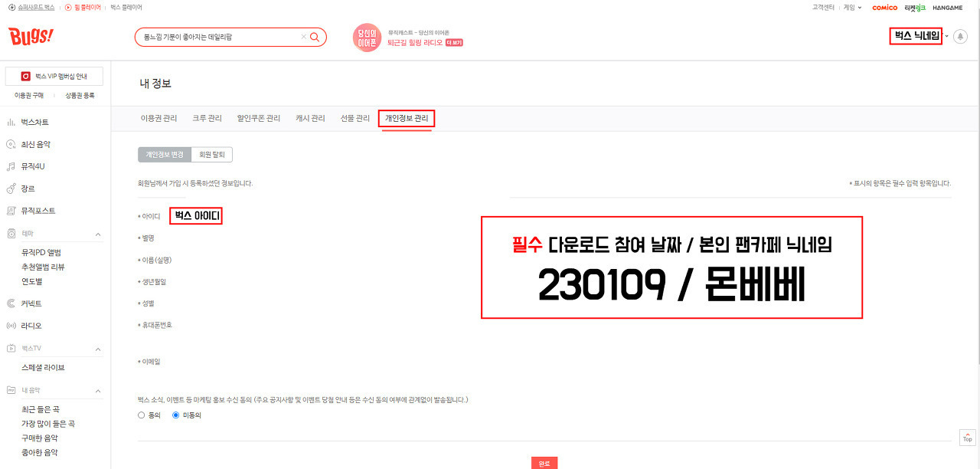Collapse the 테마 sidebar section
The height and width of the screenshot is (469, 980).
[x=98, y=234]
